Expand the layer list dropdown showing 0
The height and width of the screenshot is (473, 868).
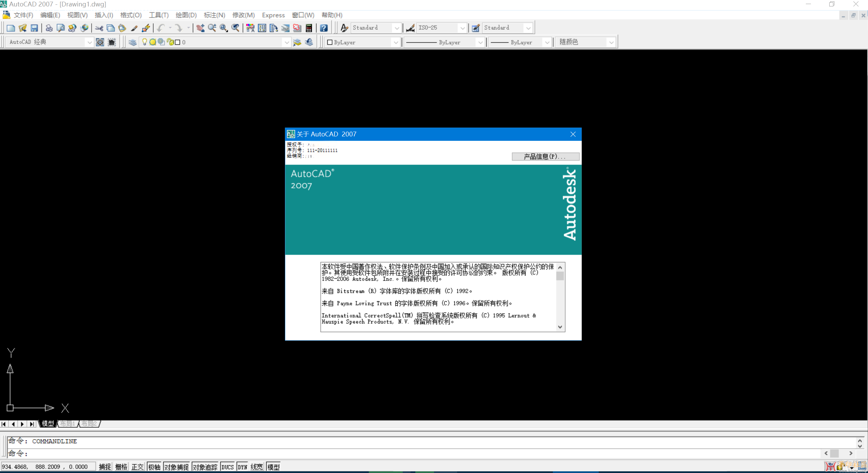tap(286, 42)
